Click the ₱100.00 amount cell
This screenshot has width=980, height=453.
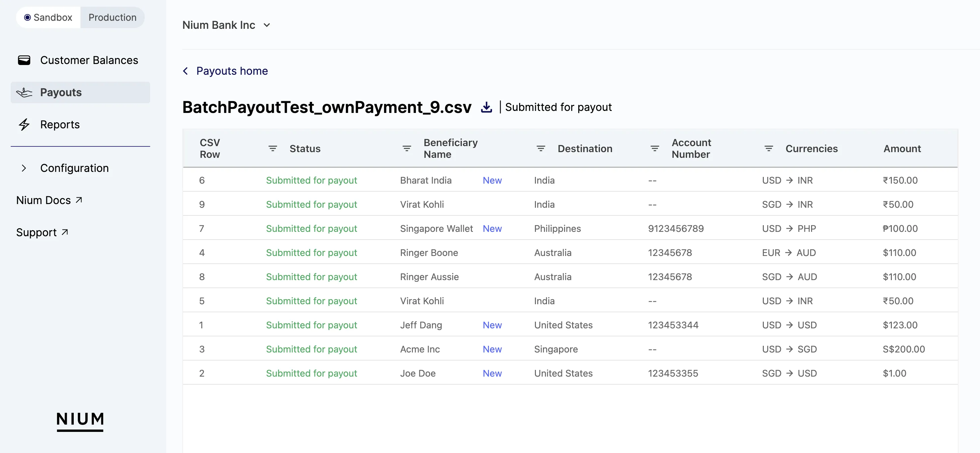point(900,229)
